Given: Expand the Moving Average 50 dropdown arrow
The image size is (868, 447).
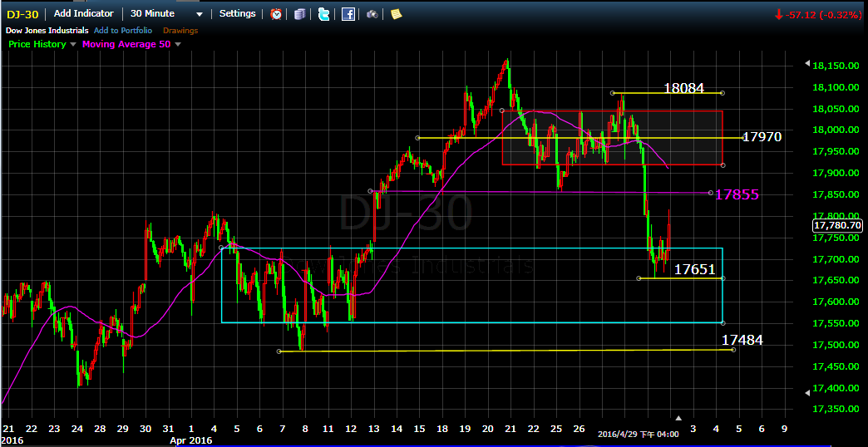Looking at the screenshot, I should [x=177, y=45].
